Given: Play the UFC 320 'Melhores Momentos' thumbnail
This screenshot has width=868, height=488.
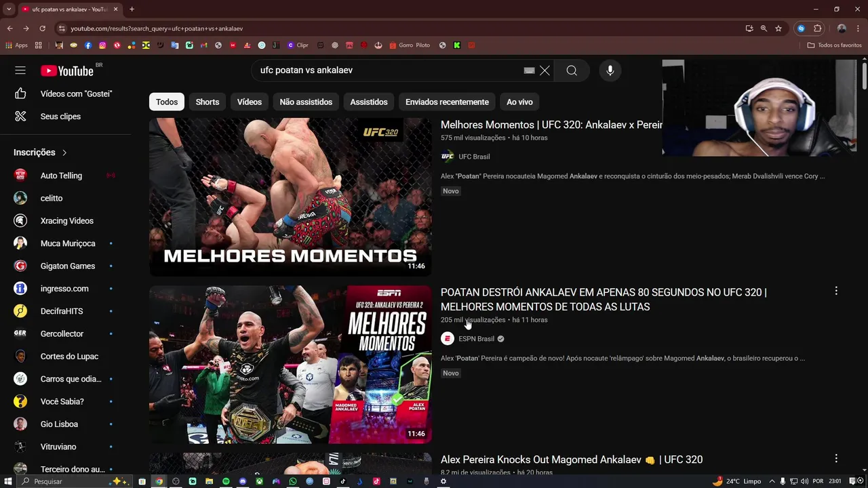Looking at the screenshot, I should click(x=290, y=197).
